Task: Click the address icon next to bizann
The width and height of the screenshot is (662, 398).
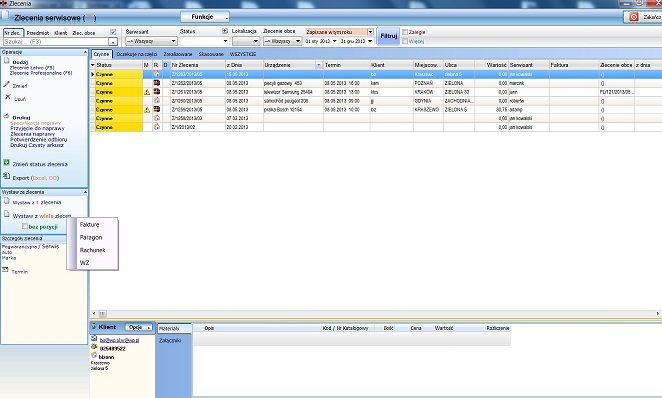Action: tap(94, 356)
